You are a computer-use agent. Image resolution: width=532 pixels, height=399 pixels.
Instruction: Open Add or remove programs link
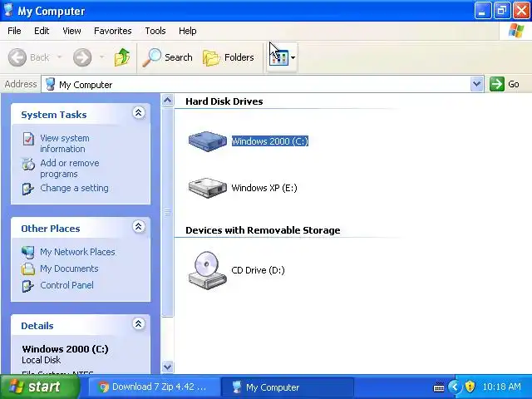click(x=70, y=168)
